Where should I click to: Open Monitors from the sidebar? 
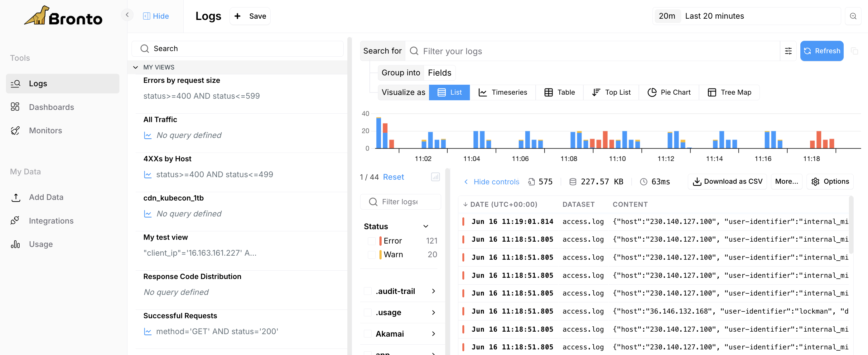45,130
